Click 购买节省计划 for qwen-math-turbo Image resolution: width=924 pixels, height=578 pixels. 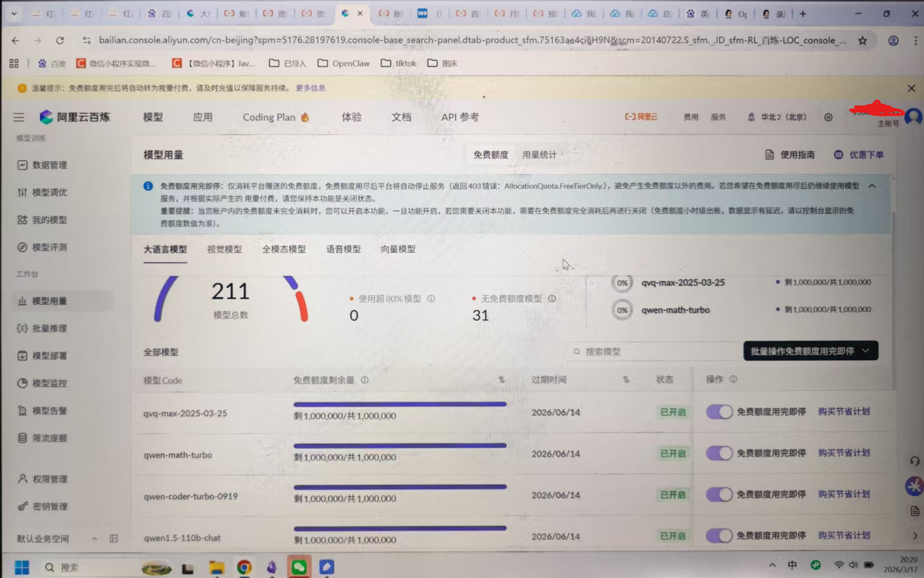point(844,453)
